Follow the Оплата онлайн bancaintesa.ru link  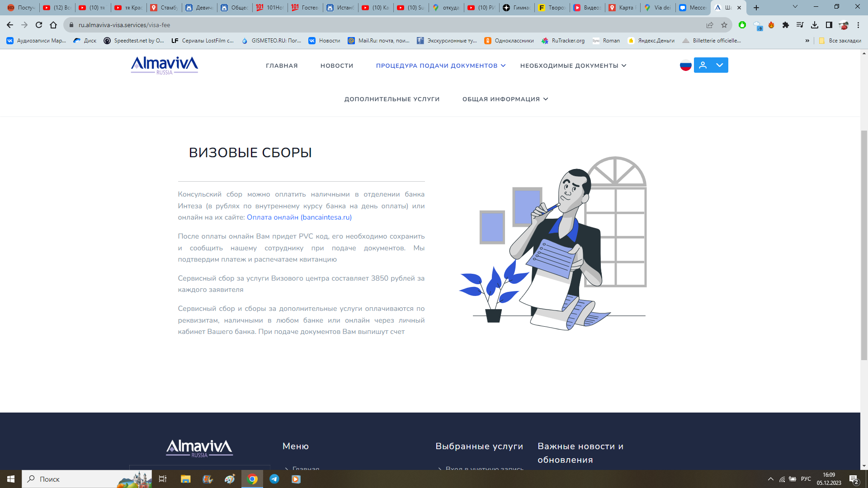click(x=299, y=217)
